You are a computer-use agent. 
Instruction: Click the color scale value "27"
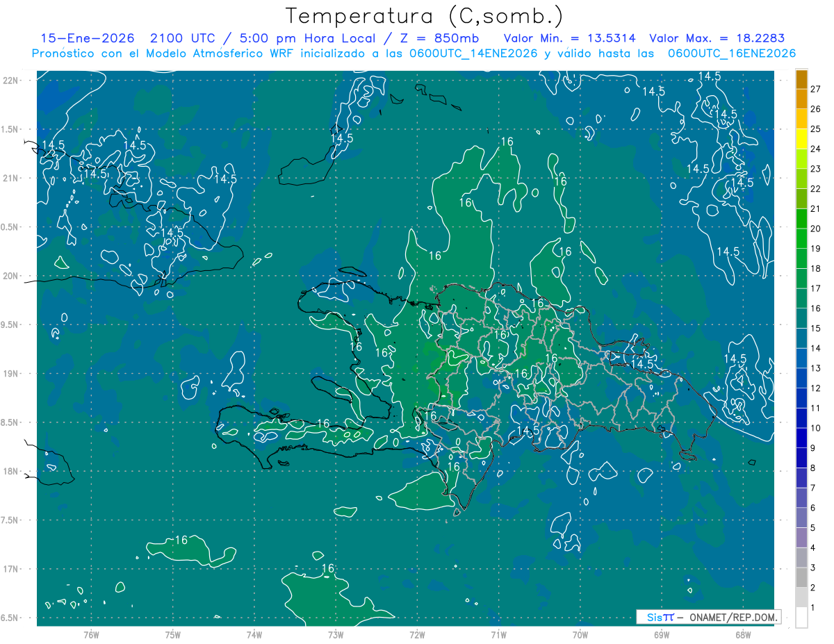coord(816,89)
